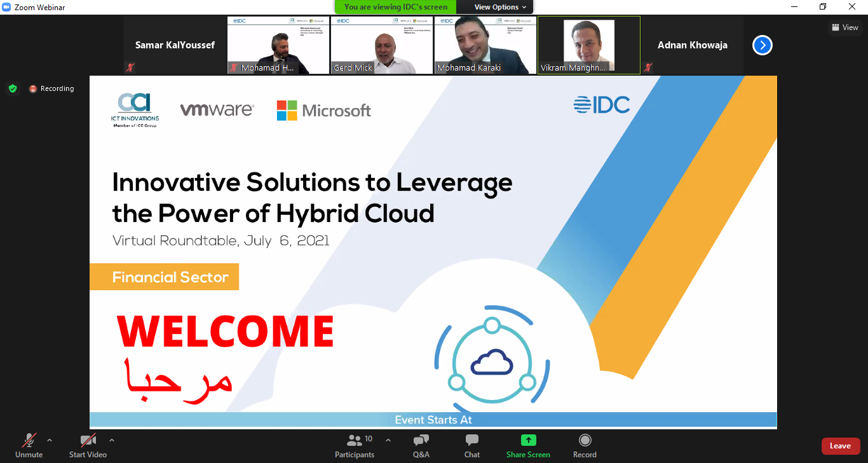Open the View Options dropdown
The height and width of the screenshot is (463, 868).
tap(501, 7)
